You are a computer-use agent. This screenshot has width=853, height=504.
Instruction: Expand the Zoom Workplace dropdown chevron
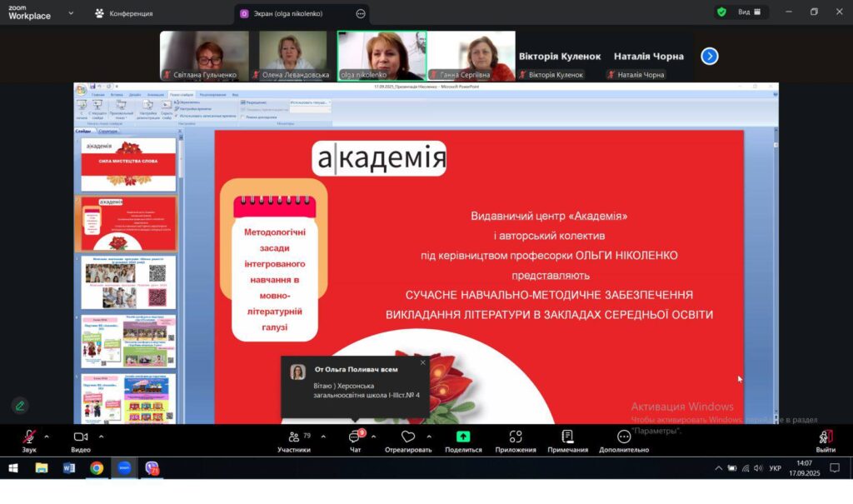pos(70,13)
